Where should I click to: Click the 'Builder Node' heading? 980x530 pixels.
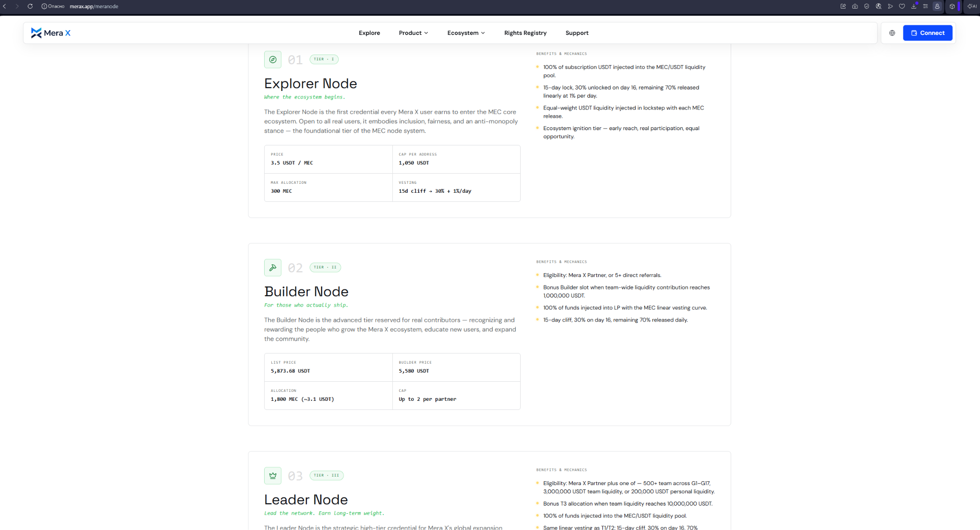click(x=306, y=292)
